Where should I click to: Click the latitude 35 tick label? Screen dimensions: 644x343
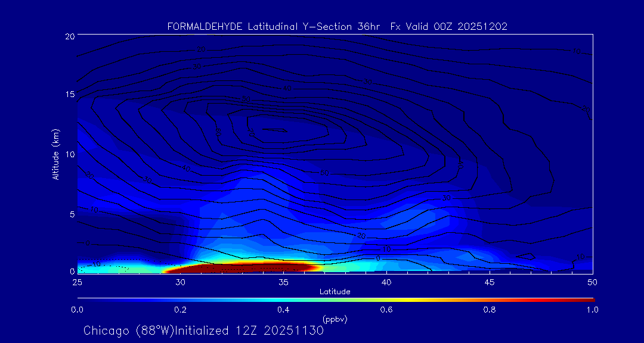point(283,282)
